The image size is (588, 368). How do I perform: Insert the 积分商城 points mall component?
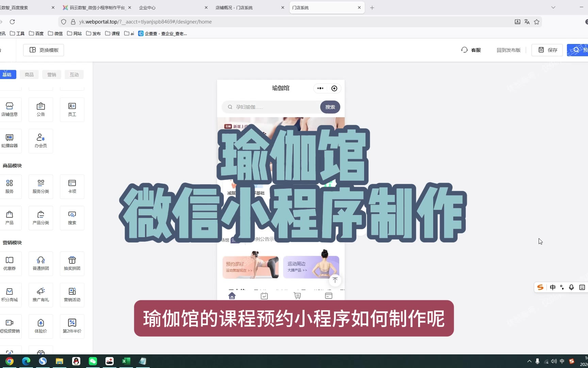pyautogui.click(x=10, y=295)
